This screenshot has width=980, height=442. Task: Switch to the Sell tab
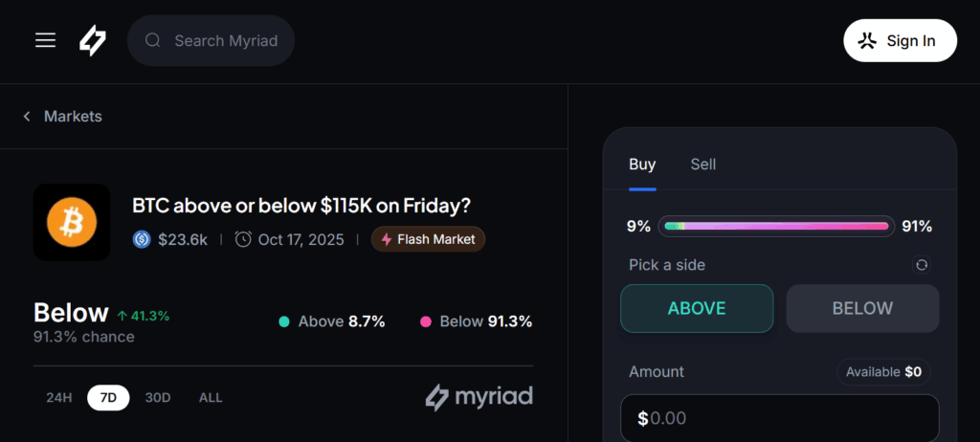point(703,165)
